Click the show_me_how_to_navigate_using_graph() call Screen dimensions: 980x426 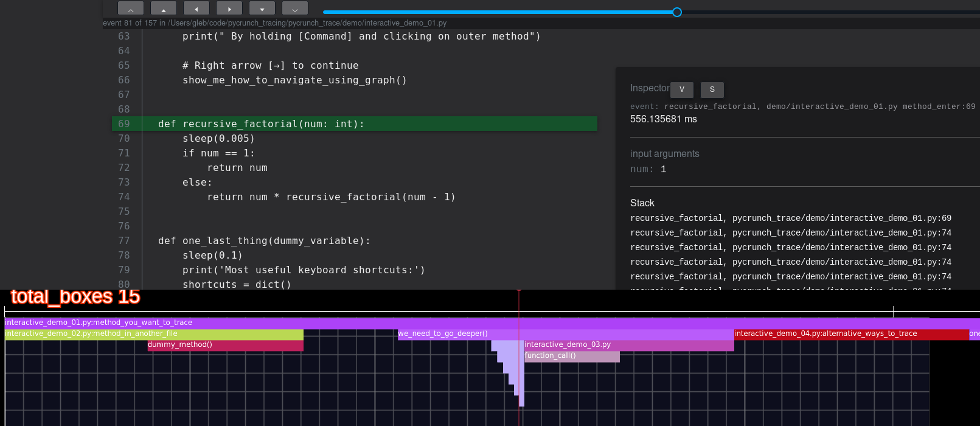pyautogui.click(x=294, y=80)
